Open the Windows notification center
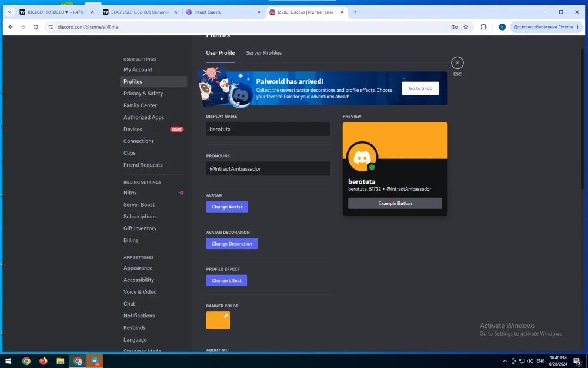 (x=577, y=362)
